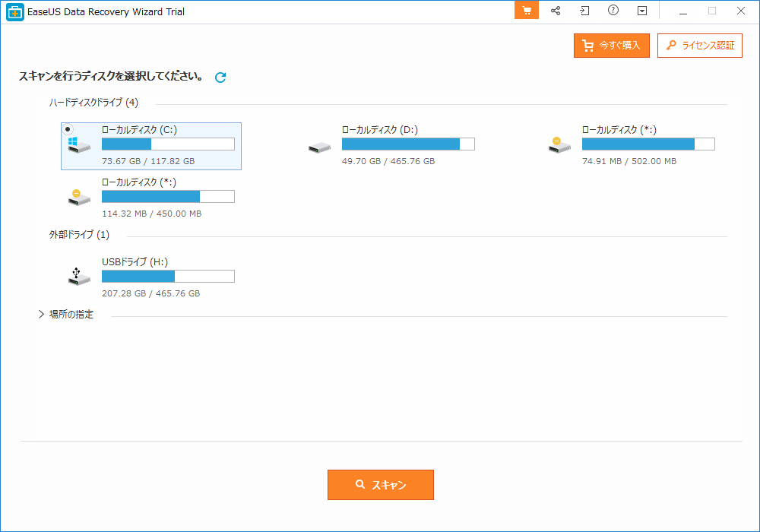Start scanning with the スキャン button

[380, 485]
